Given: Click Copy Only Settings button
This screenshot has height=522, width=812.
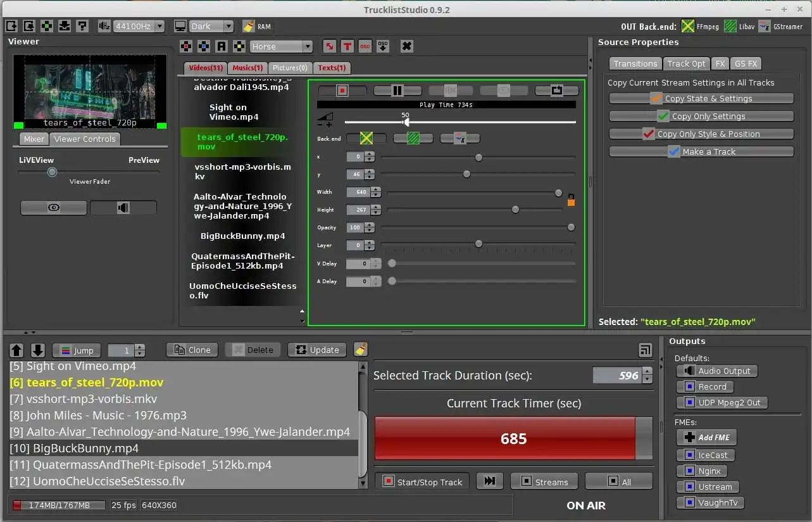Looking at the screenshot, I should [x=701, y=116].
